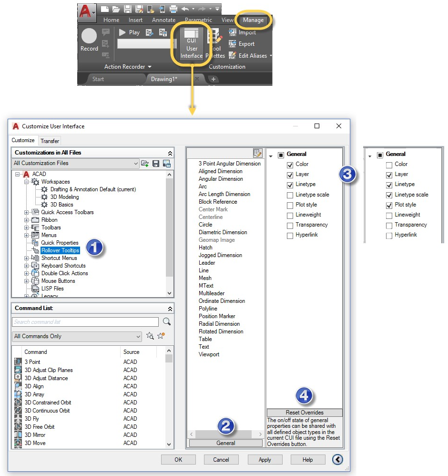Click Display image manager icon
Viewport: 448px width, 476px height.
coord(167,164)
